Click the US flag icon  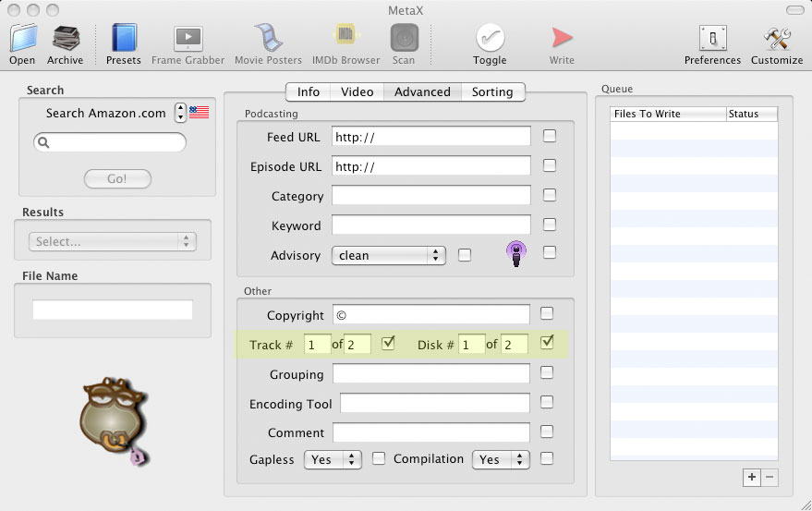199,112
